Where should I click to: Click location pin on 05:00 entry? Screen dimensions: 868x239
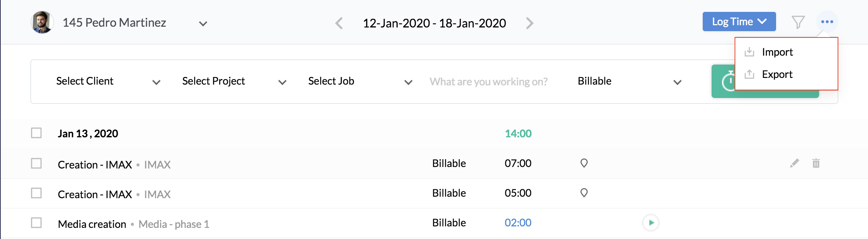(584, 193)
